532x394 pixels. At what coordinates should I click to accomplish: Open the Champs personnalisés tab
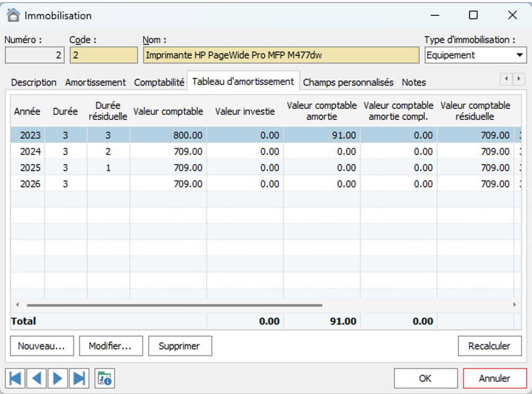point(348,83)
